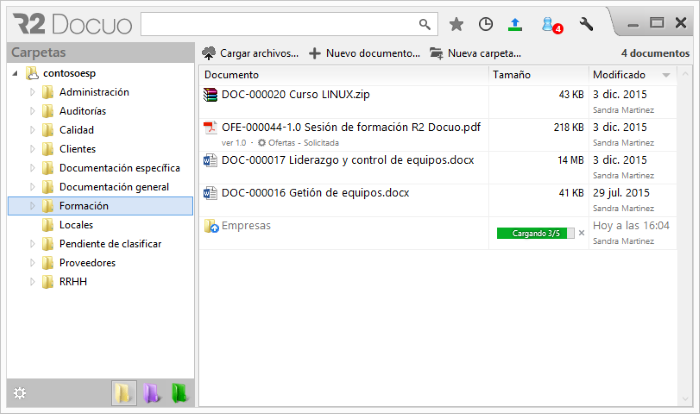The width and height of the screenshot is (700, 414).
Task: Open DOC-000020 Curso LINUX.zip
Action: tap(296, 94)
